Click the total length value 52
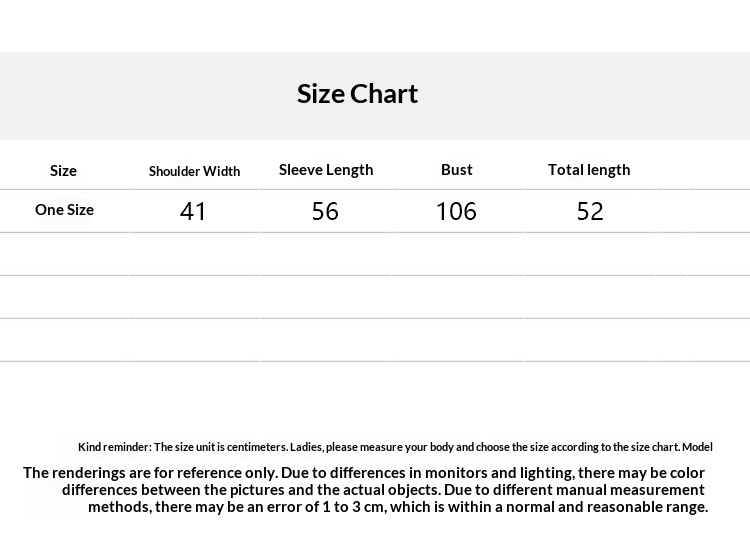Screen dimensions: 750x535 pyautogui.click(x=590, y=212)
